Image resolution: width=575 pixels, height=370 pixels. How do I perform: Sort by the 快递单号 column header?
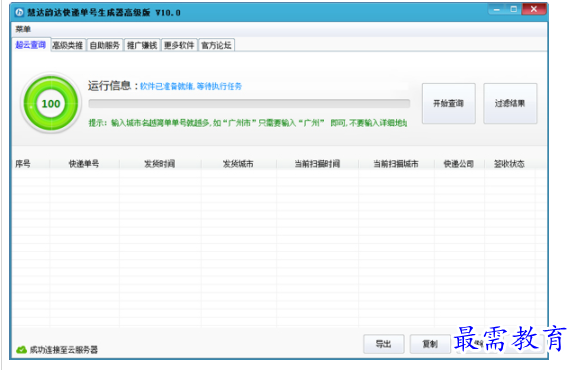[x=84, y=164]
